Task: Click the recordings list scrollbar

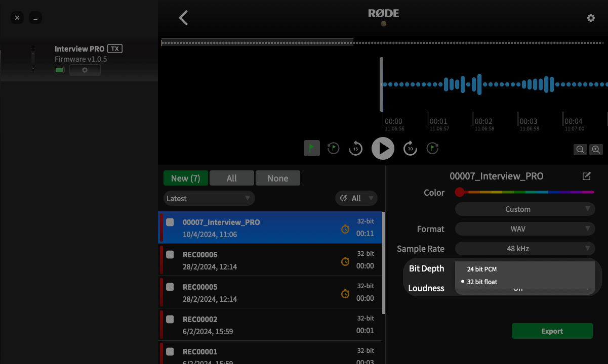Action: [x=383, y=263]
